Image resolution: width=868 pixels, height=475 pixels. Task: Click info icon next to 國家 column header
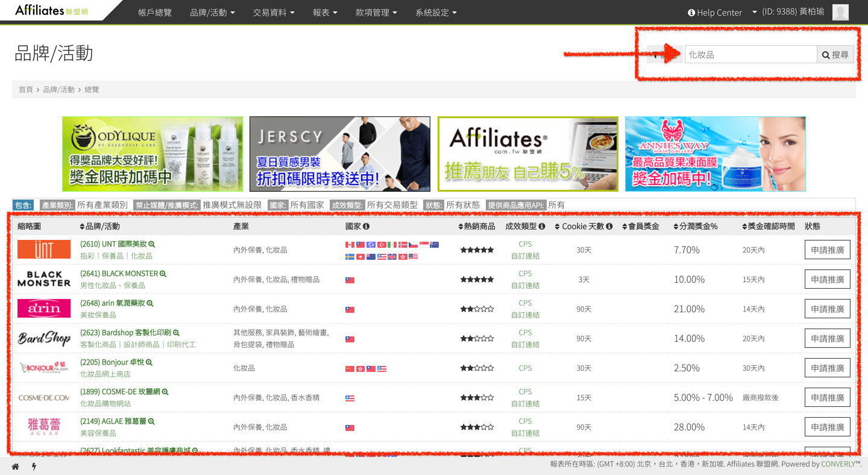pos(366,227)
